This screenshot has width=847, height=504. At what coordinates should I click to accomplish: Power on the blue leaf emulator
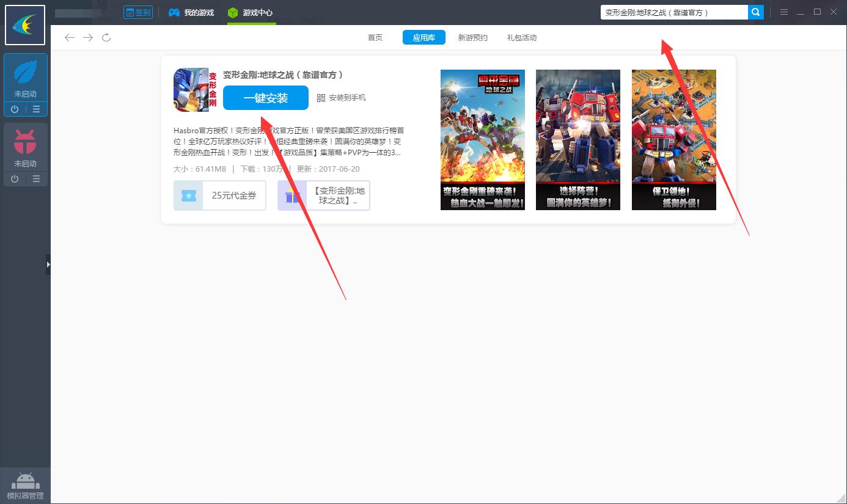[x=15, y=109]
